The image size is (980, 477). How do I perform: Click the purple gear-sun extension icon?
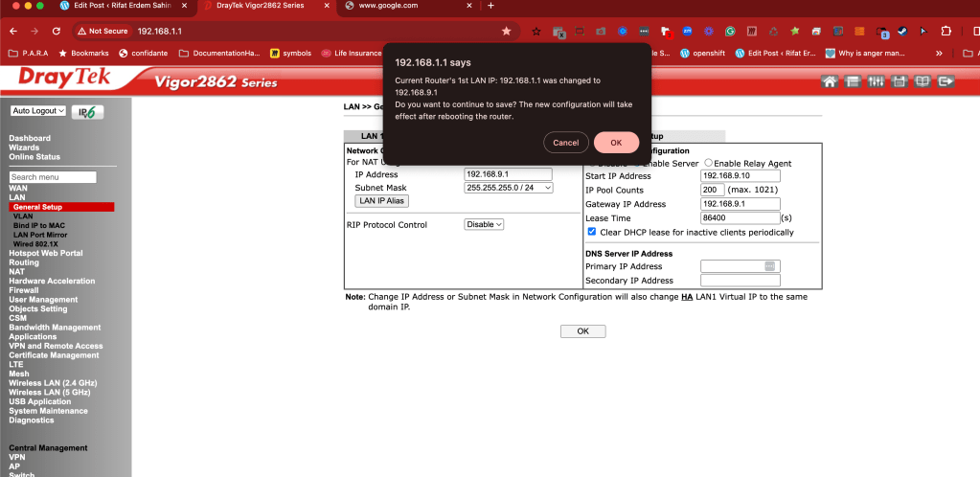coord(708,32)
